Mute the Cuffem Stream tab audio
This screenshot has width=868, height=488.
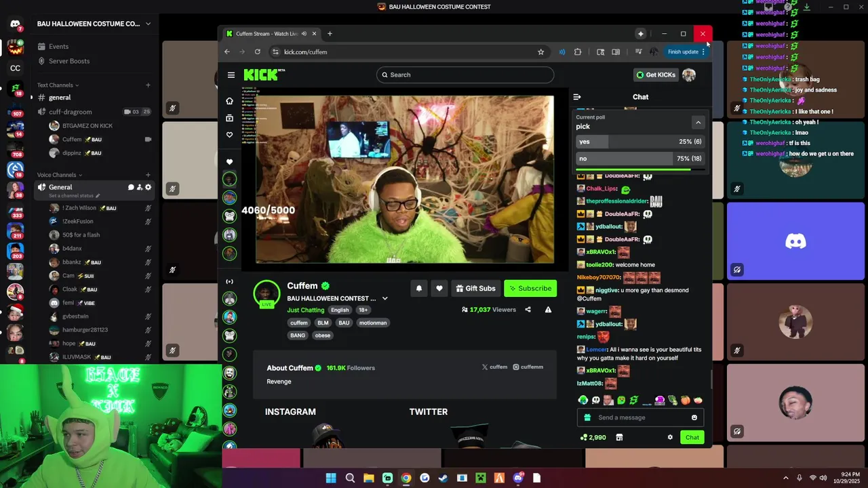pyautogui.click(x=304, y=33)
